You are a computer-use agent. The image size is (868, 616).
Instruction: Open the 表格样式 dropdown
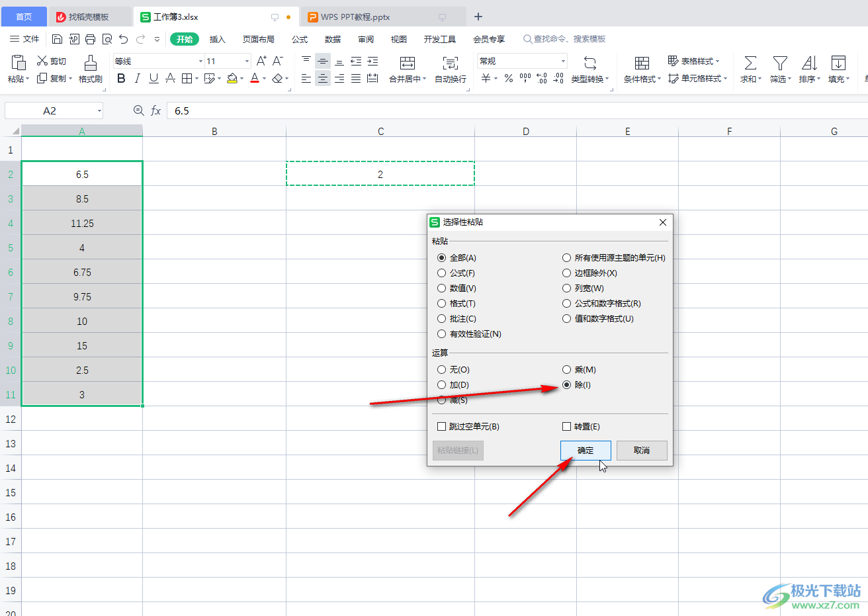(694, 61)
